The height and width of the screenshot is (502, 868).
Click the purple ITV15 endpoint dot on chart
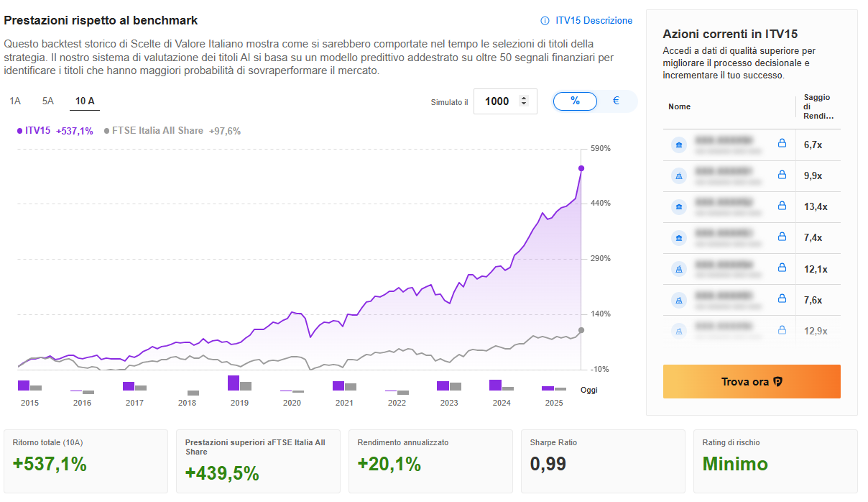[x=581, y=168]
